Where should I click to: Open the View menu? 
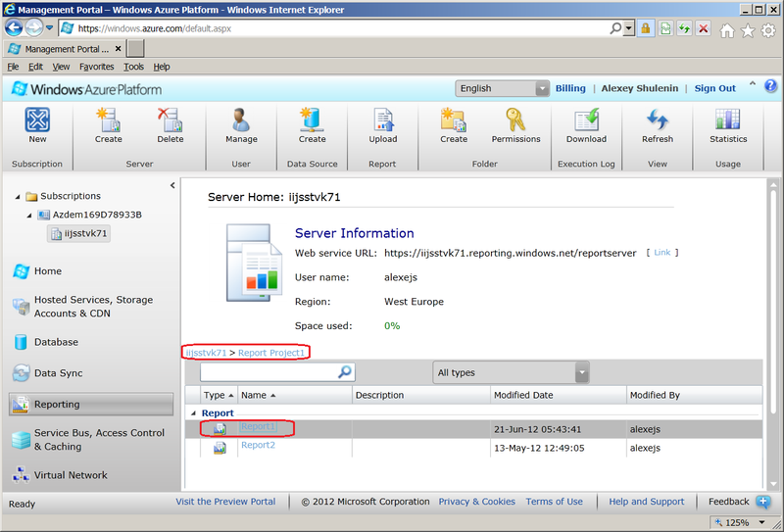pos(61,67)
